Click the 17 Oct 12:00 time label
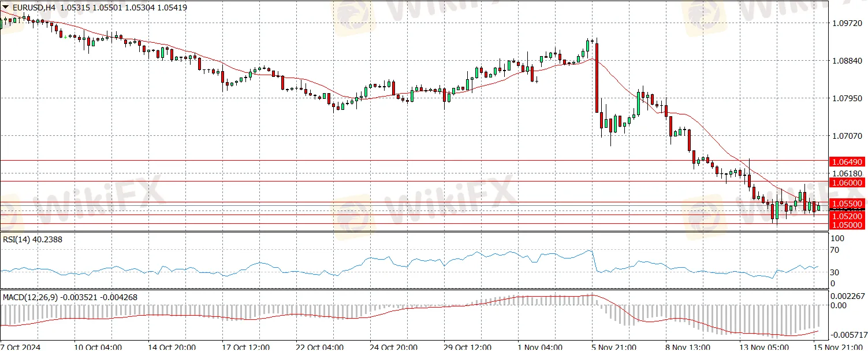 (x=247, y=347)
